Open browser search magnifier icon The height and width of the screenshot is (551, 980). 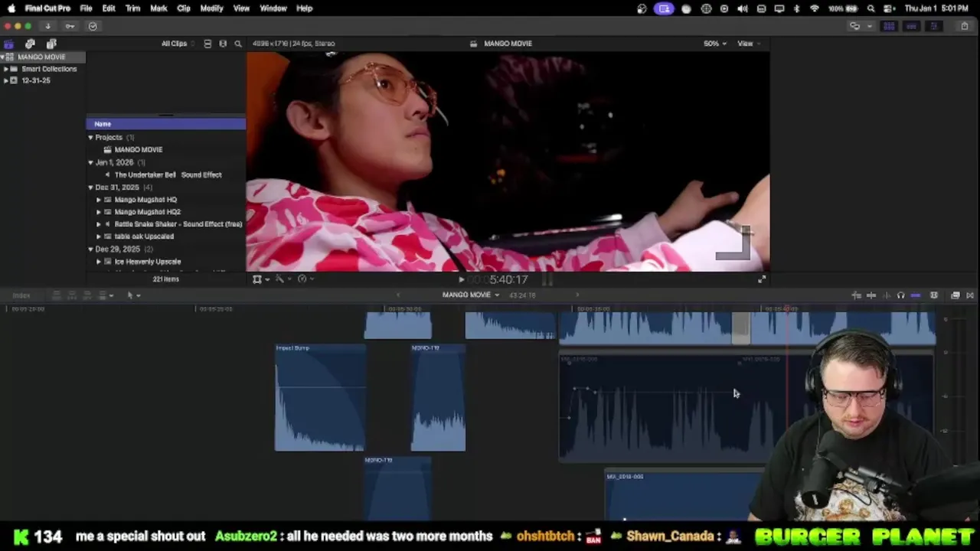[x=238, y=44]
